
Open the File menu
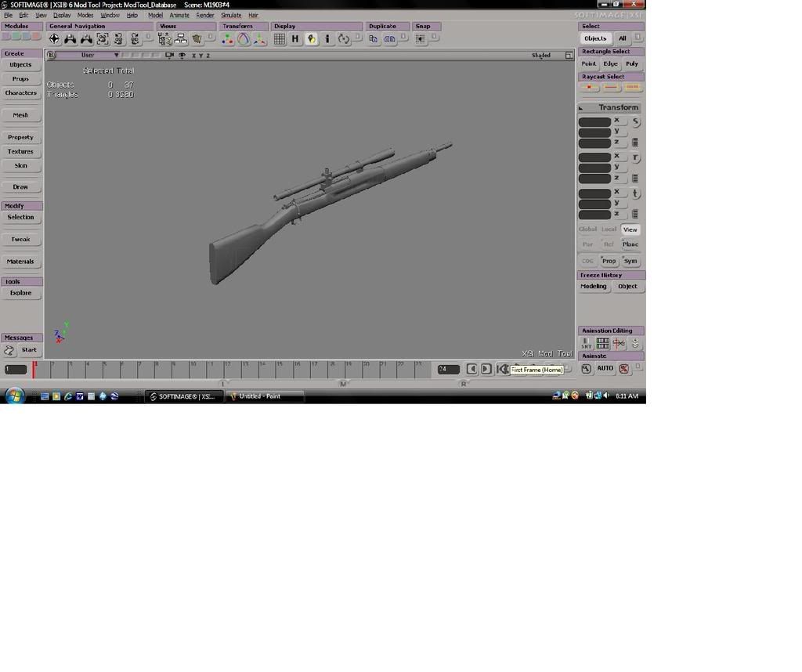point(8,16)
